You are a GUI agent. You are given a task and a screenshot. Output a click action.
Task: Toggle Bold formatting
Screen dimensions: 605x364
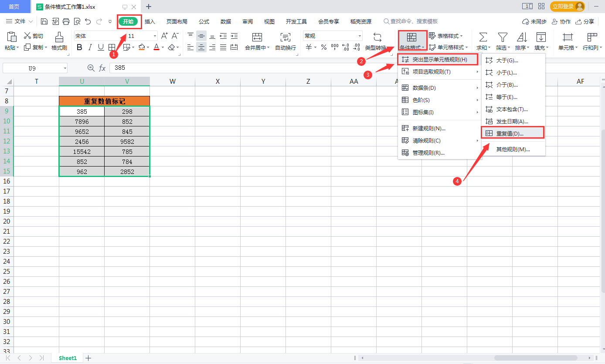[x=79, y=47]
